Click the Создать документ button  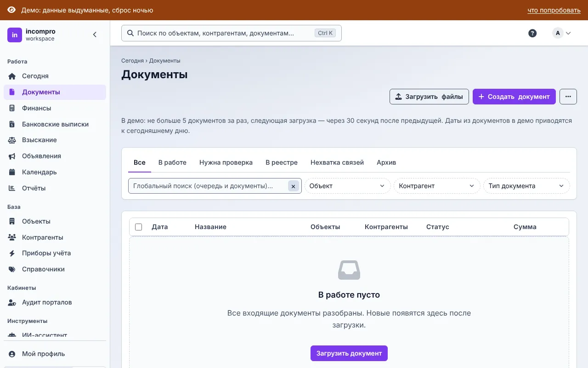tap(514, 97)
